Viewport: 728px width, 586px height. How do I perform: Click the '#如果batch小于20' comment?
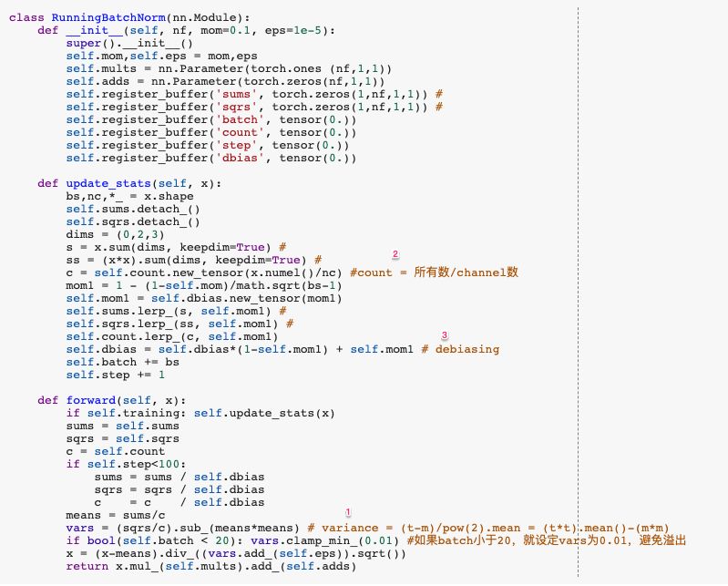[546, 541]
